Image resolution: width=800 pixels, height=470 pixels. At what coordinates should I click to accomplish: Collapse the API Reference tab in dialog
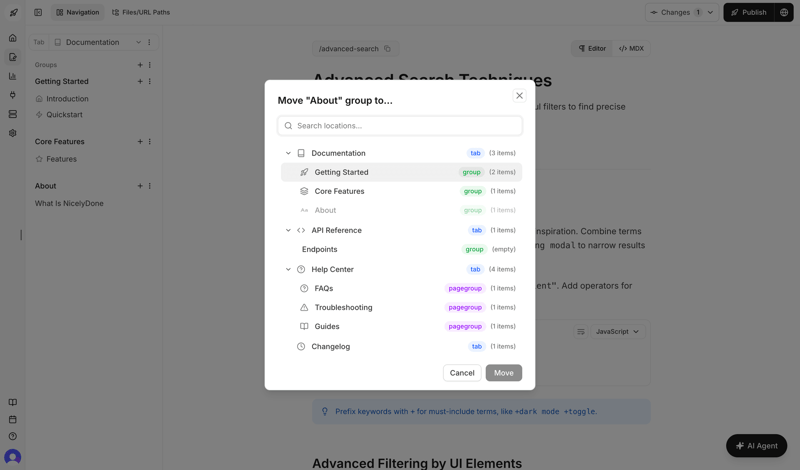tap(288, 230)
